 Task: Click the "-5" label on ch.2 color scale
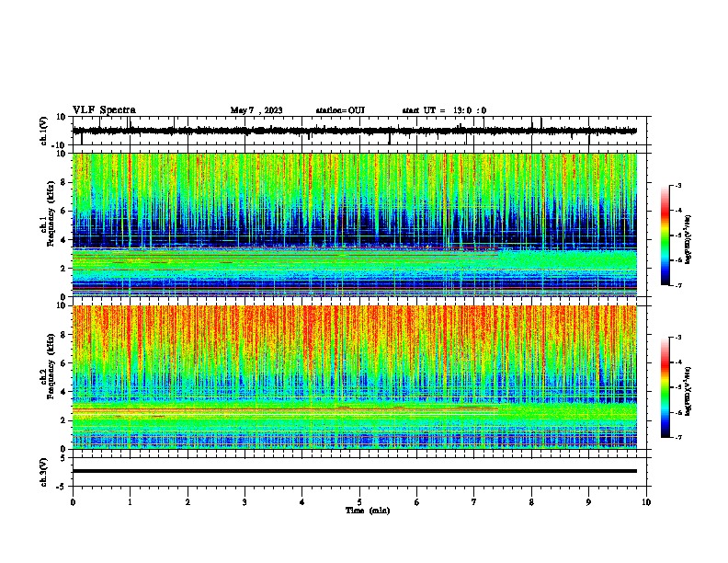click(677, 387)
